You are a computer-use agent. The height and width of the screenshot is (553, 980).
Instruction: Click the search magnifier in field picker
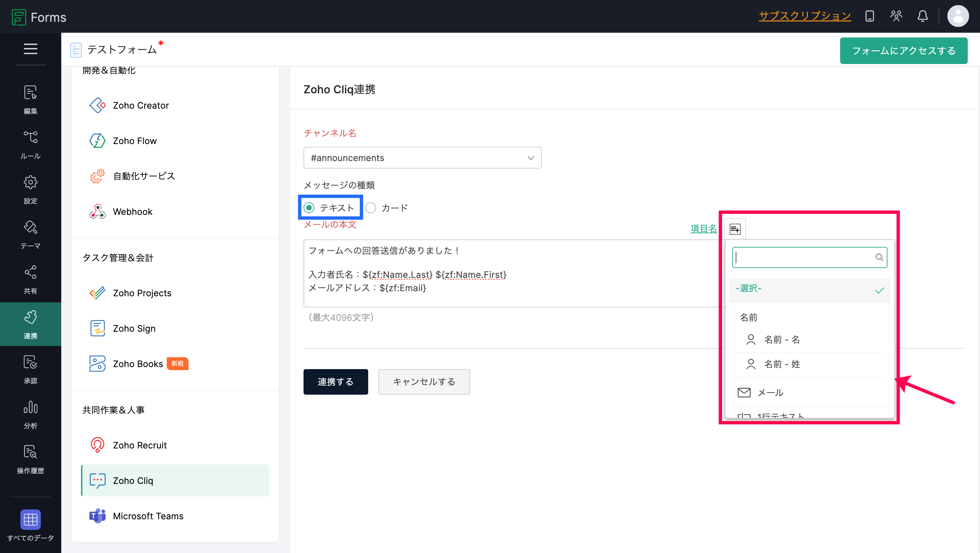click(x=879, y=257)
